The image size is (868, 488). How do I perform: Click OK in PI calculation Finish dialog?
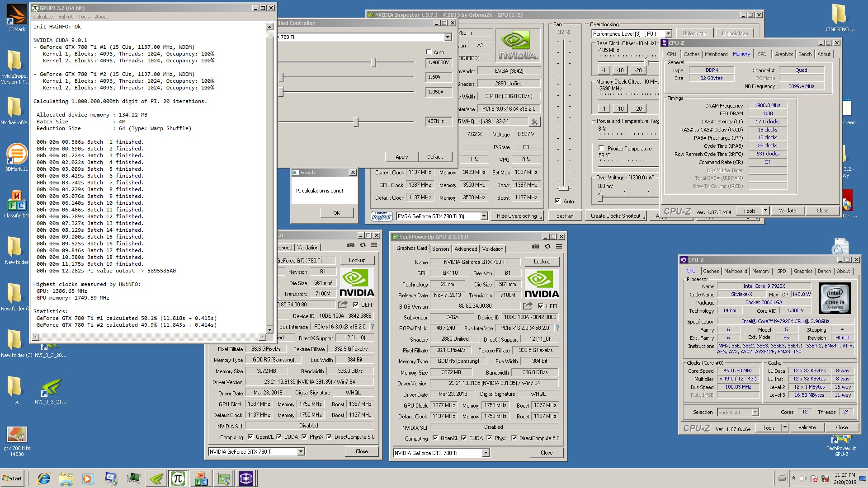coord(336,213)
